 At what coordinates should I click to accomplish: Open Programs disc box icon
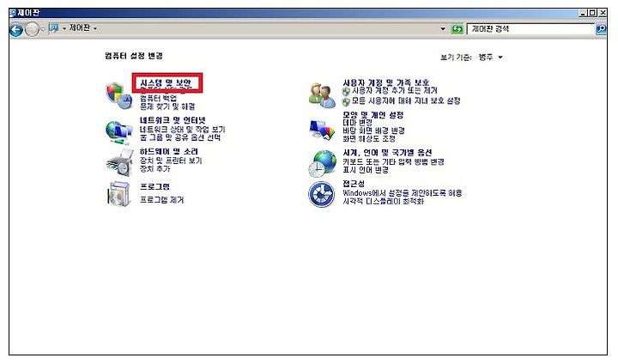coord(118,194)
